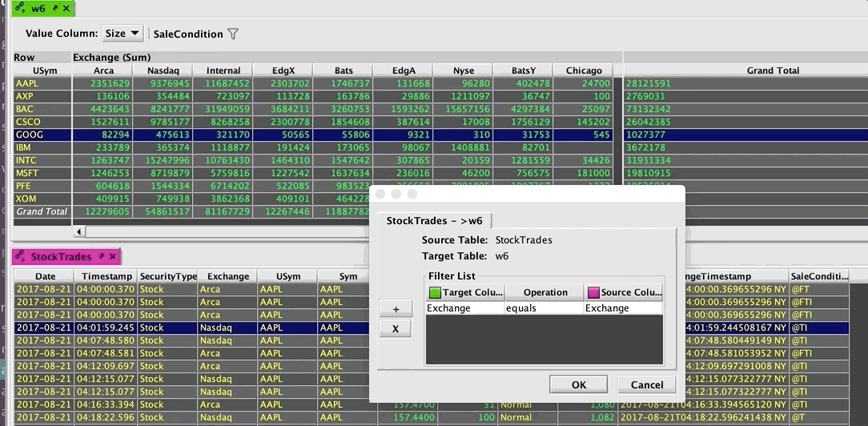
Task: Confirm the filter dialog with OK
Action: (x=578, y=384)
